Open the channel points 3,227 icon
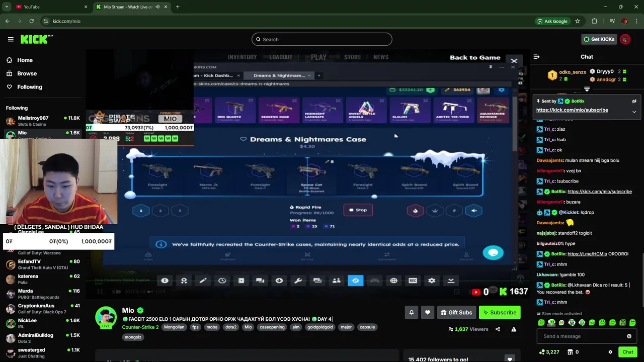 click(x=549, y=352)
